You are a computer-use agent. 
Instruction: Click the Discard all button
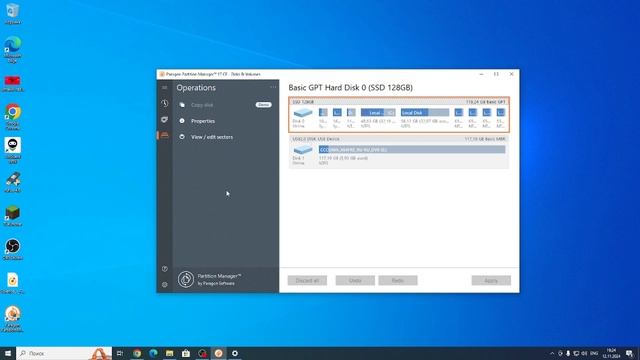click(x=307, y=280)
